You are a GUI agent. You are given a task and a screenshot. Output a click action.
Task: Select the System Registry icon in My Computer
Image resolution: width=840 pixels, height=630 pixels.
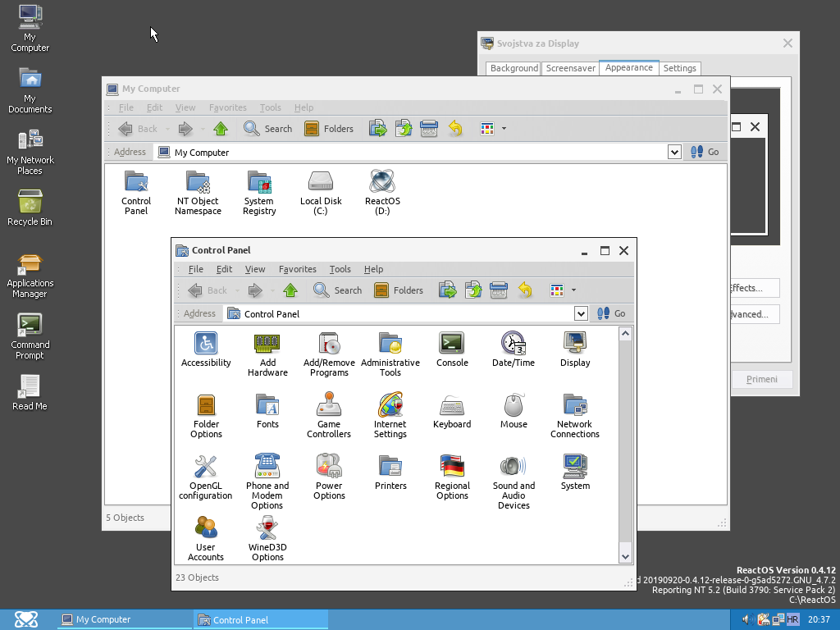[259, 192]
